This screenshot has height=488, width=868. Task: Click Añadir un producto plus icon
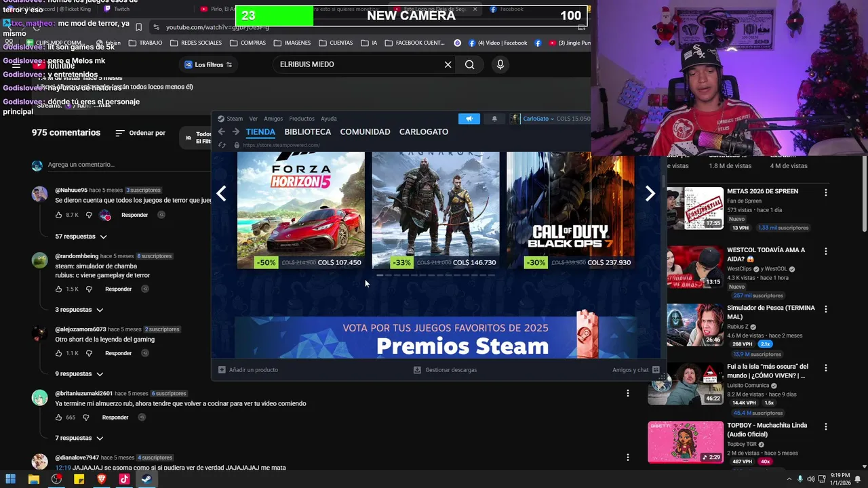click(x=222, y=370)
